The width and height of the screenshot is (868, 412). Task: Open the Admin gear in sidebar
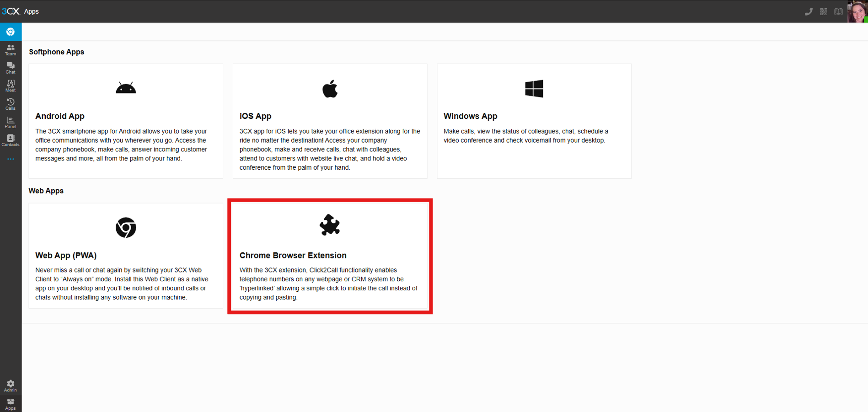[11, 386]
